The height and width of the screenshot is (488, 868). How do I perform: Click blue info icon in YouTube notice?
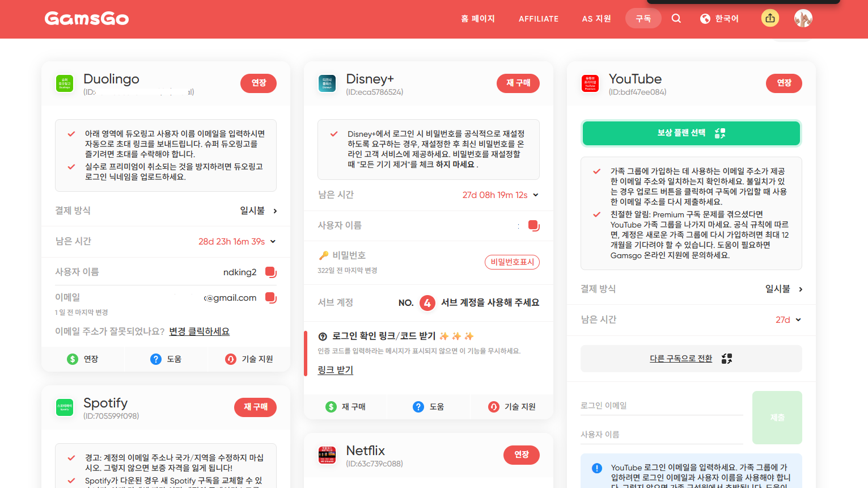point(597,468)
